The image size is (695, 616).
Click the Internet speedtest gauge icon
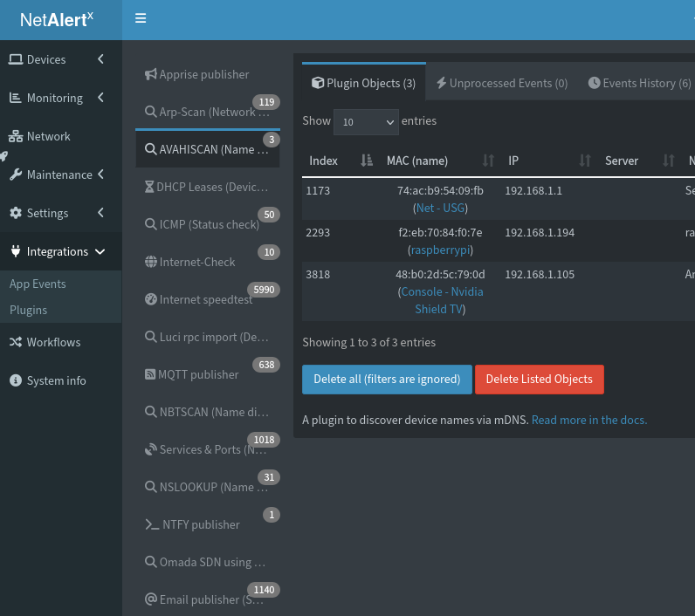tap(151, 299)
